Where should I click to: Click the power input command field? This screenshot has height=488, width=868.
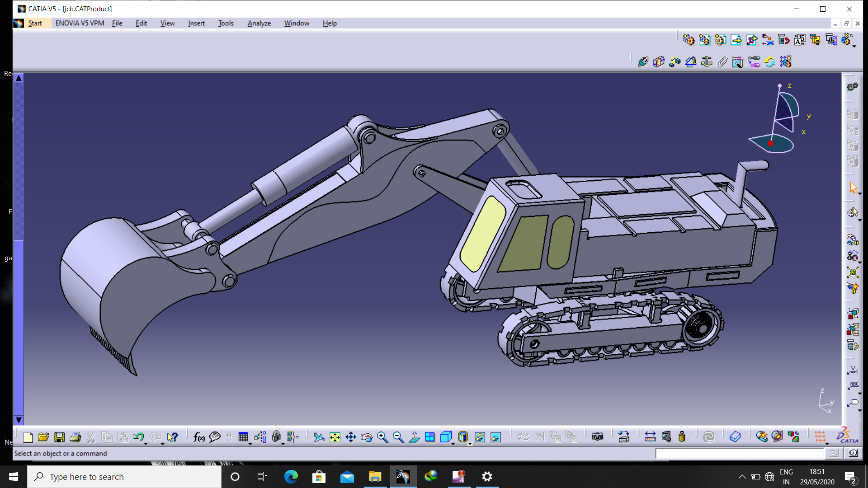point(739,453)
